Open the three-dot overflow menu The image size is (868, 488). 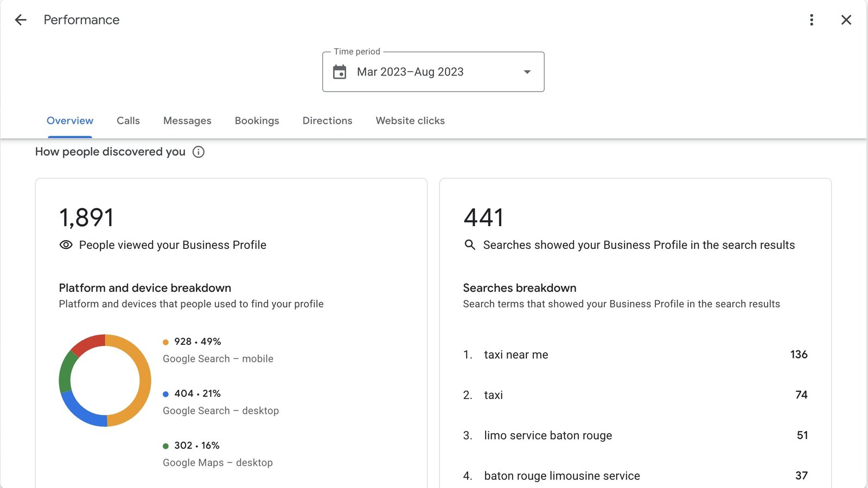click(812, 20)
